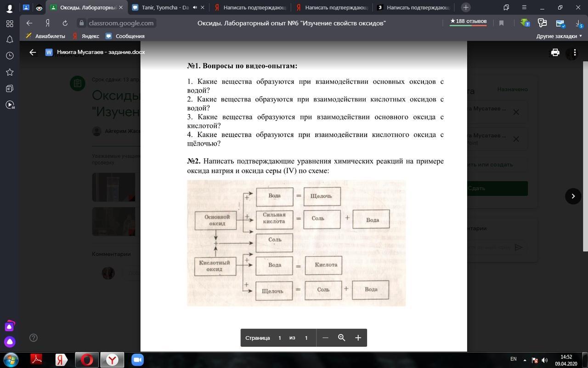Screen dimensions: 588x368
Task: Open a new browser tab
Action: pos(466,7)
